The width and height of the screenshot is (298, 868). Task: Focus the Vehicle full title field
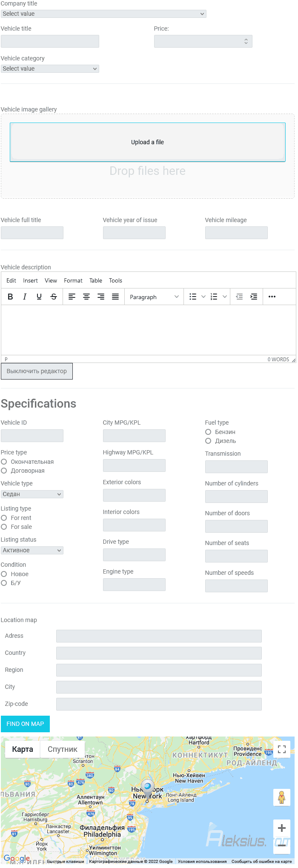(x=32, y=233)
